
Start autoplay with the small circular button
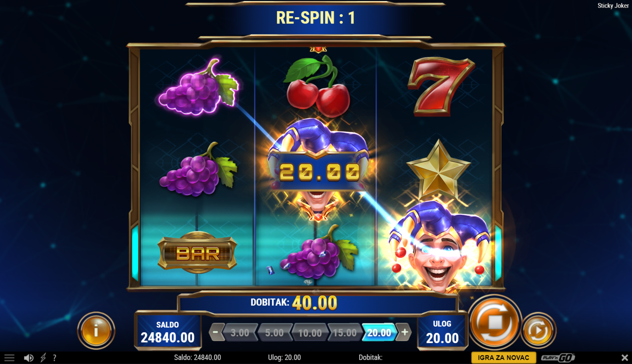[538, 331]
